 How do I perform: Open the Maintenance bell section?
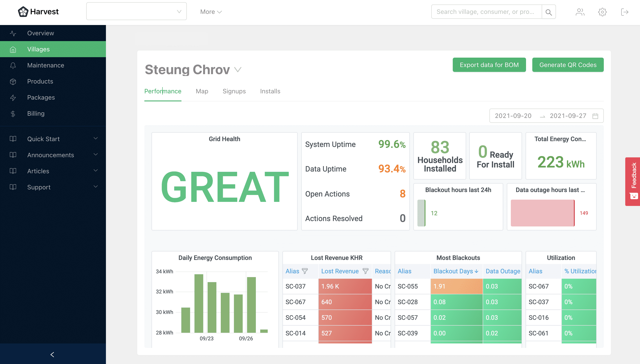click(13, 65)
